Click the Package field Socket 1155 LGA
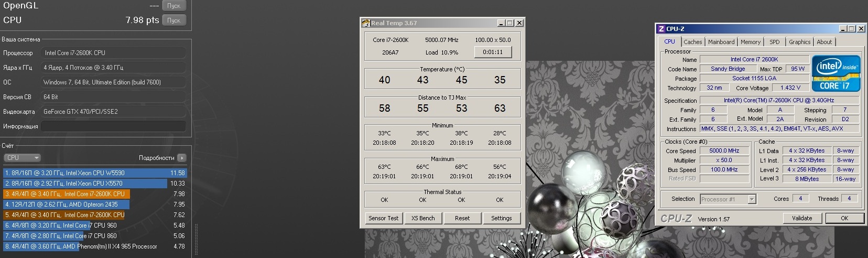 coord(754,78)
